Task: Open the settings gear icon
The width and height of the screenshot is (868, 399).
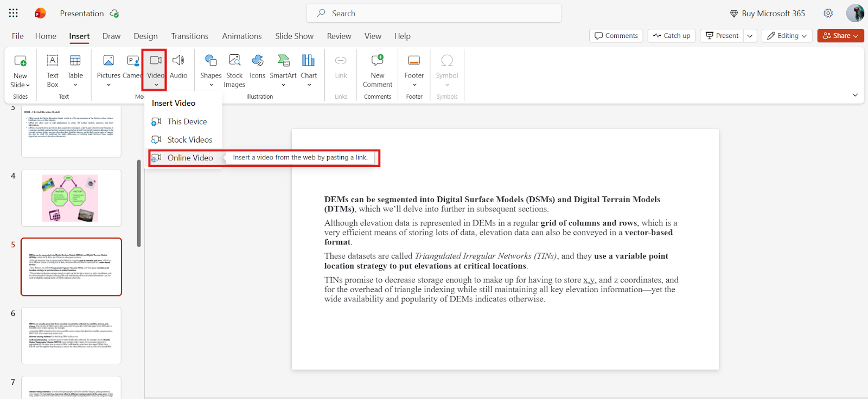Action: click(x=828, y=13)
